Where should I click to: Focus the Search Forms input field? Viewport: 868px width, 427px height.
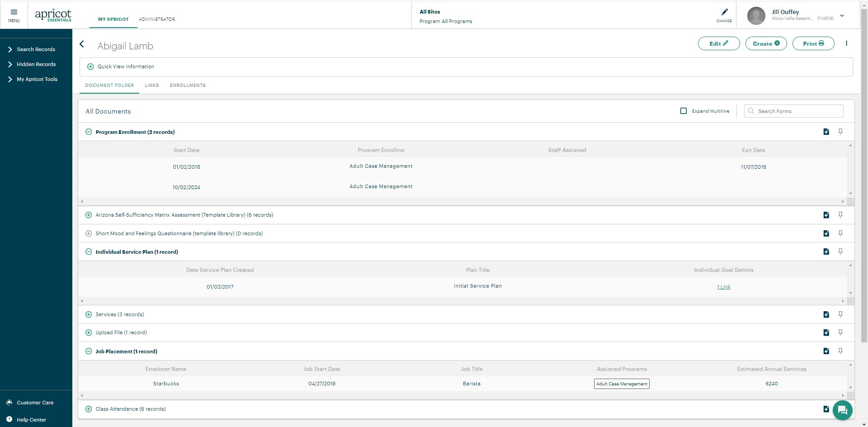(x=794, y=111)
